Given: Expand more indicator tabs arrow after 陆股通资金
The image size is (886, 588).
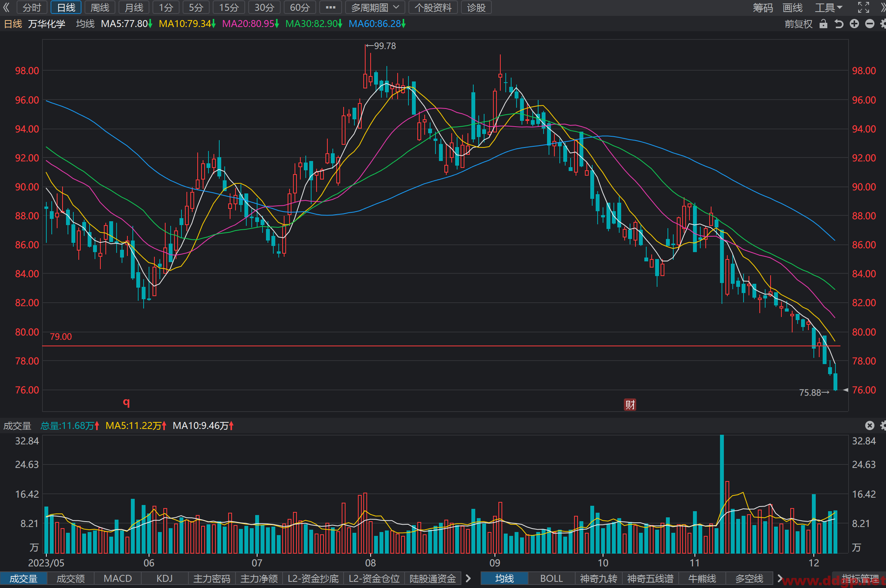Looking at the screenshot, I should pyautogui.click(x=468, y=578).
